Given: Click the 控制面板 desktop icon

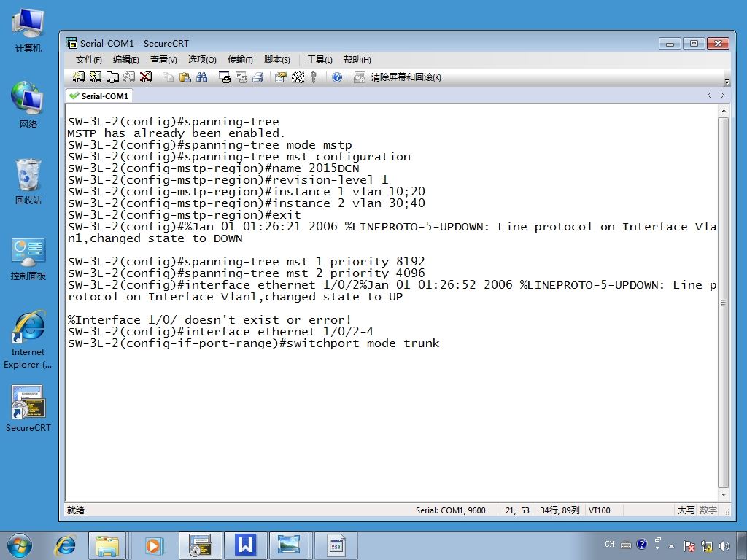Looking at the screenshot, I should [x=28, y=258].
